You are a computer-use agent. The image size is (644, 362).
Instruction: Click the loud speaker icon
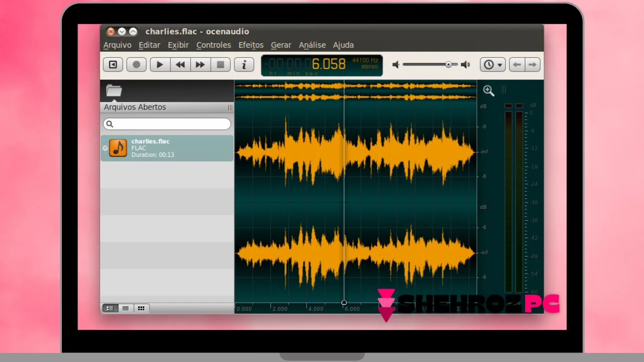click(x=465, y=64)
